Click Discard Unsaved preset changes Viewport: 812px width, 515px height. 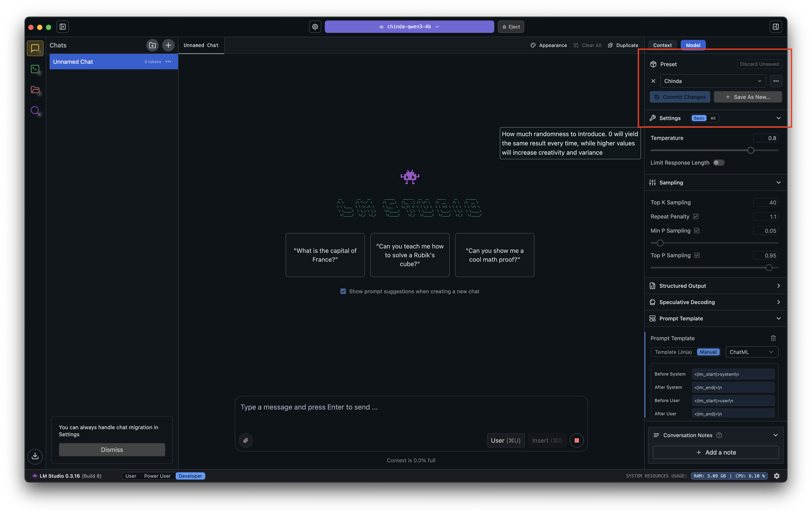[759, 64]
